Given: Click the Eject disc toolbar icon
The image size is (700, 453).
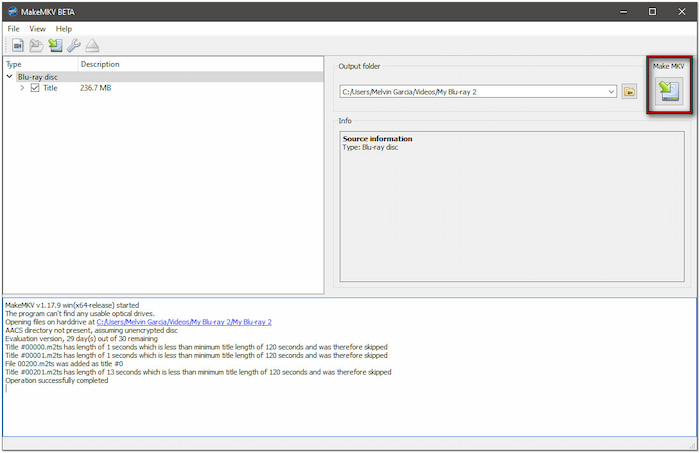Looking at the screenshot, I should (92, 46).
